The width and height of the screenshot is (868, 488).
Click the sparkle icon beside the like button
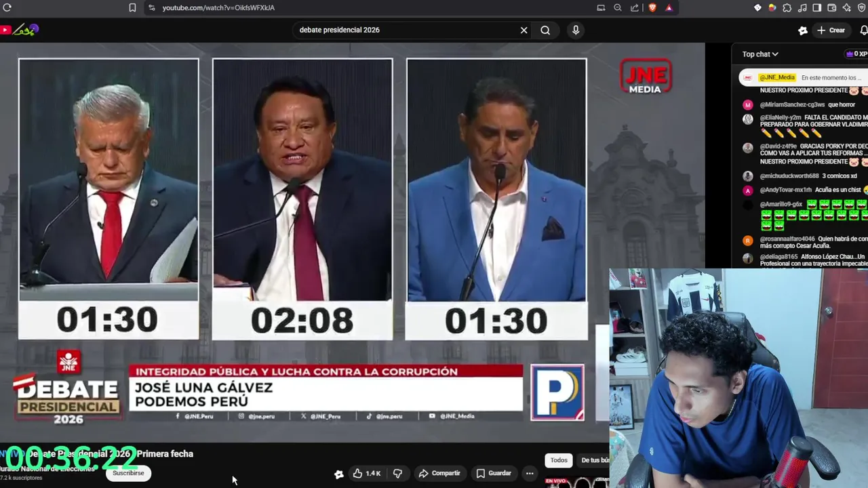click(x=339, y=474)
